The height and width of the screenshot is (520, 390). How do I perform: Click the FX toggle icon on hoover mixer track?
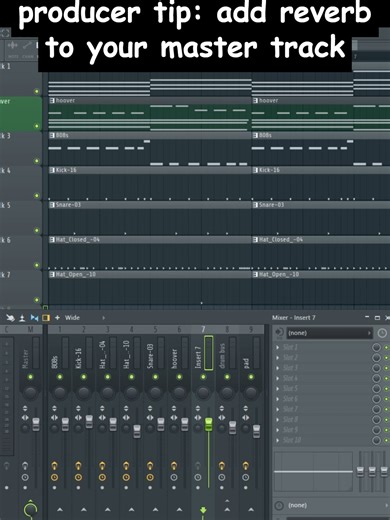174,465
